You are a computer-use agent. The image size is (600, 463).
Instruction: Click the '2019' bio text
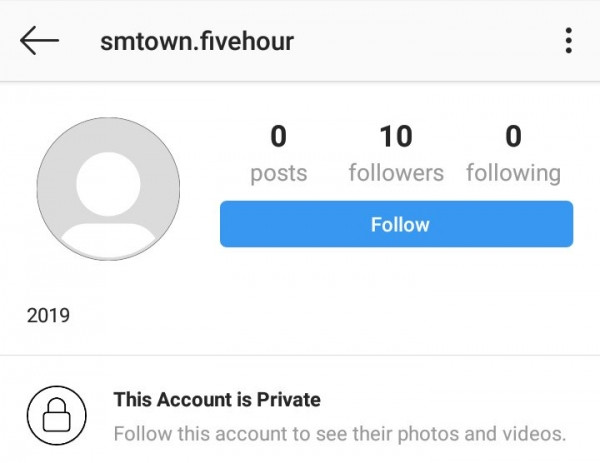(48, 316)
